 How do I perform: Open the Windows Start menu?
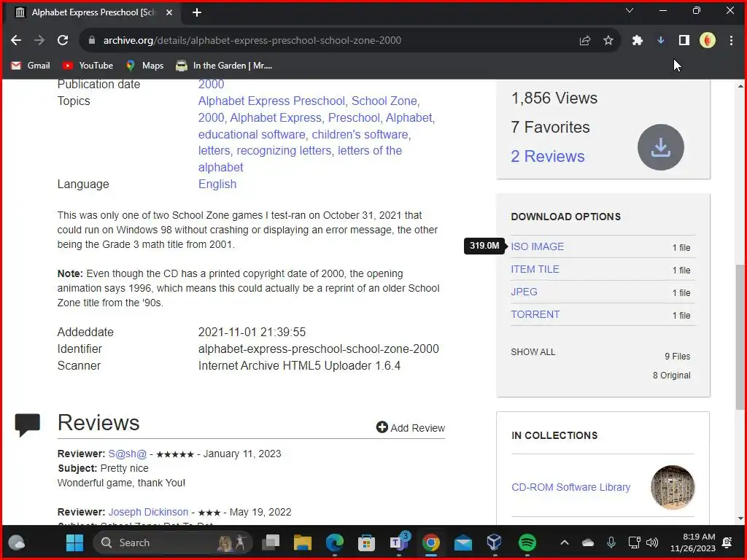coord(74,542)
